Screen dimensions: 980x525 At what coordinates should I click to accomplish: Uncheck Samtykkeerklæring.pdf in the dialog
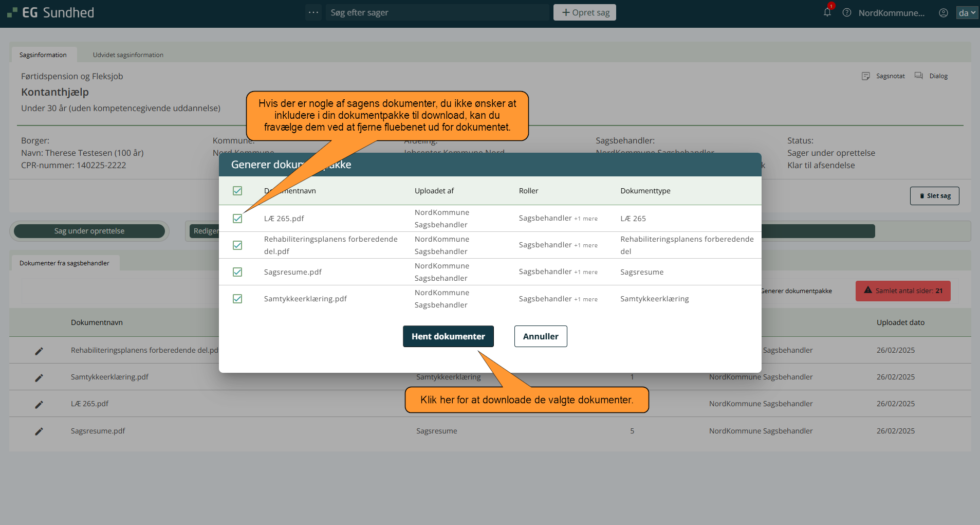(x=237, y=299)
